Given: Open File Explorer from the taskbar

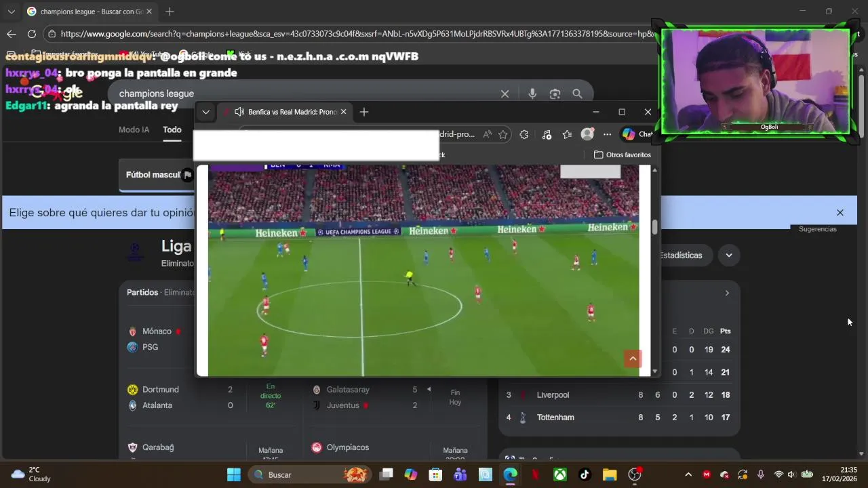Looking at the screenshot, I should 610,474.
